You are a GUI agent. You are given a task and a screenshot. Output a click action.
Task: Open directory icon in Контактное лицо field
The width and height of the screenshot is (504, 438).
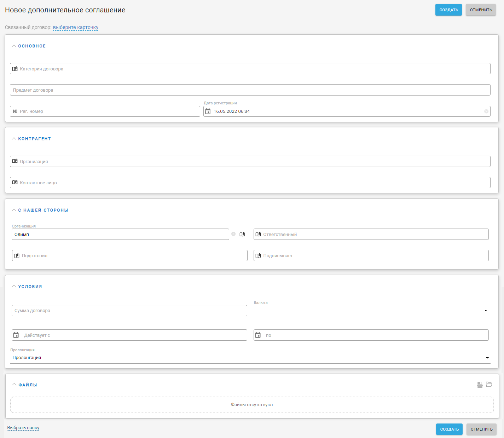click(15, 183)
